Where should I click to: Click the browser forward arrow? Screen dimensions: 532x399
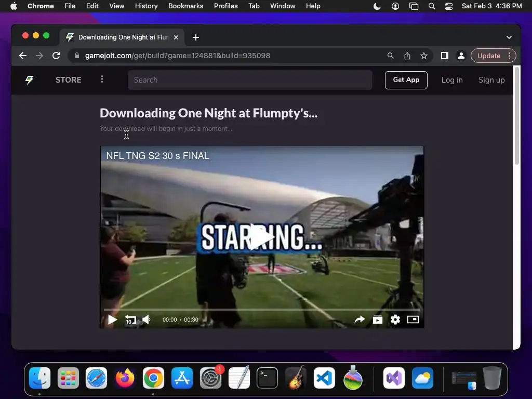click(39, 56)
